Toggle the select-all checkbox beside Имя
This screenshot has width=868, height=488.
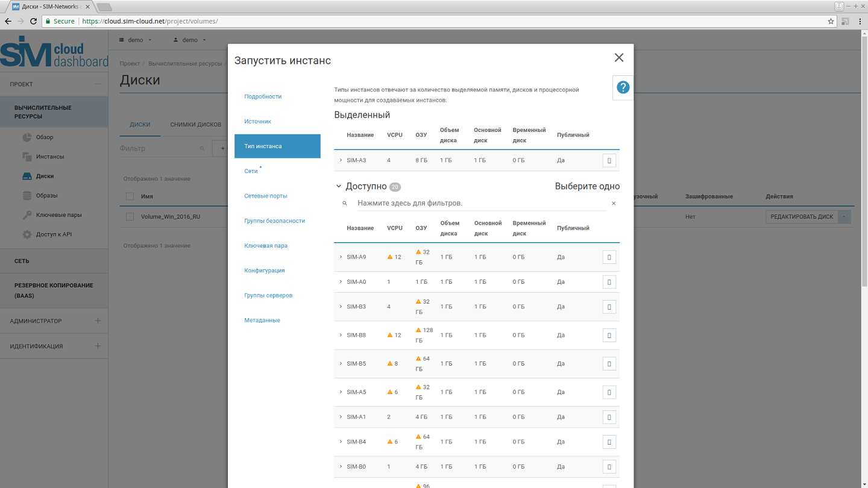pos(130,196)
